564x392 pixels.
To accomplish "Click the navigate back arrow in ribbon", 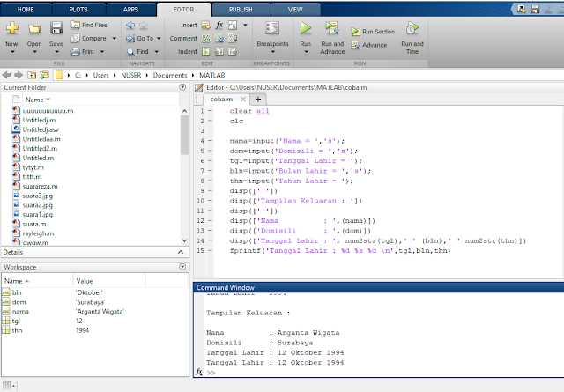I will 130,26.
